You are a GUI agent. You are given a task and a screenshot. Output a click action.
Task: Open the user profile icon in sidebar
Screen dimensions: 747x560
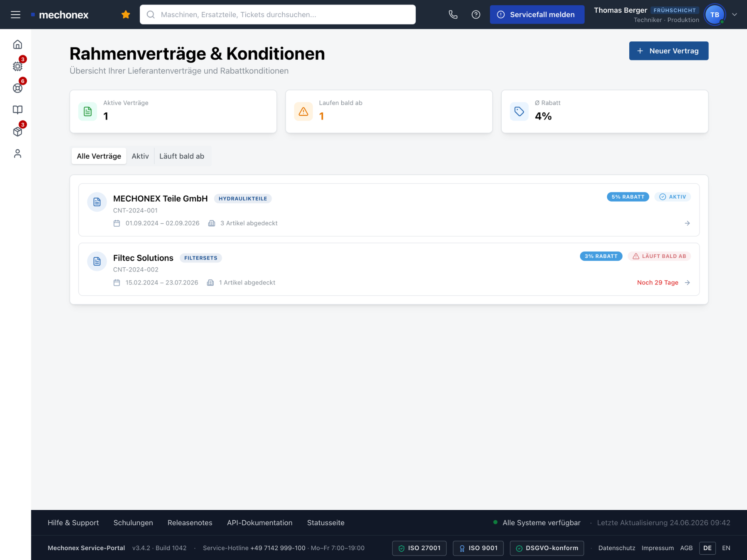[18, 153]
